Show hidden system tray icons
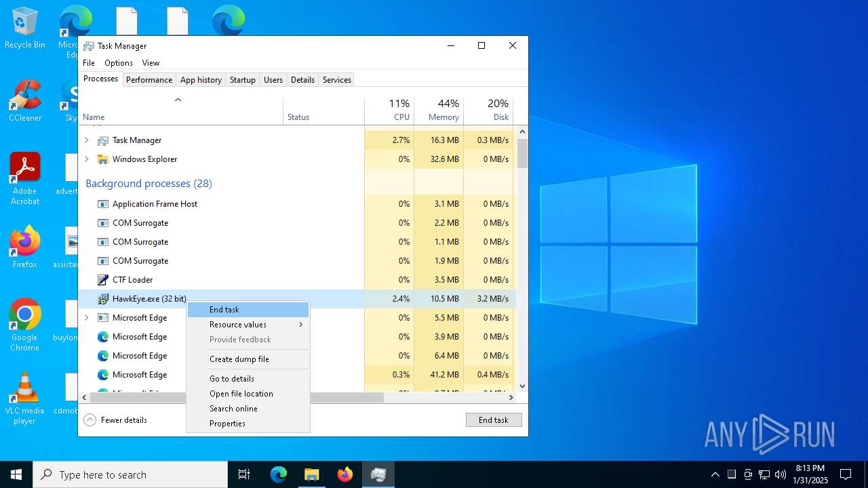The width and height of the screenshot is (868, 488). (715, 474)
